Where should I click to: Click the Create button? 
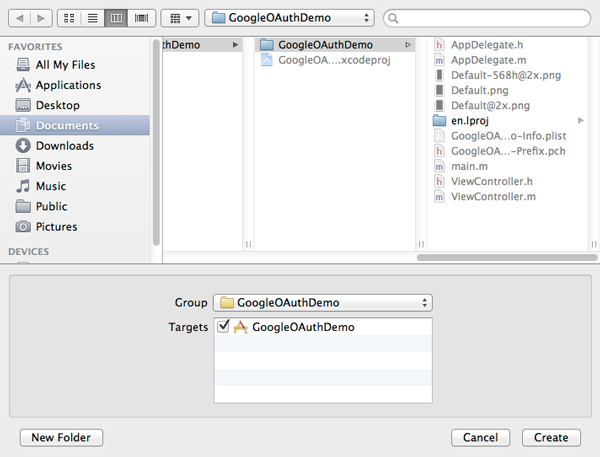coord(551,437)
